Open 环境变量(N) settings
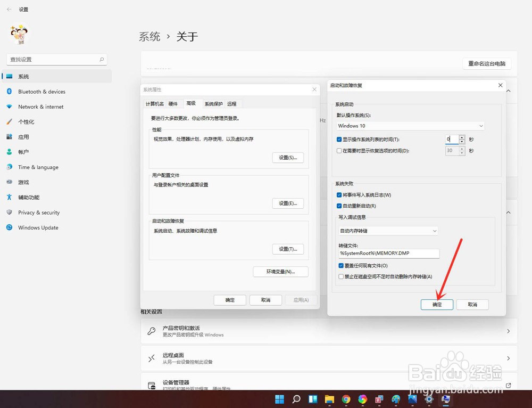 (x=280, y=272)
